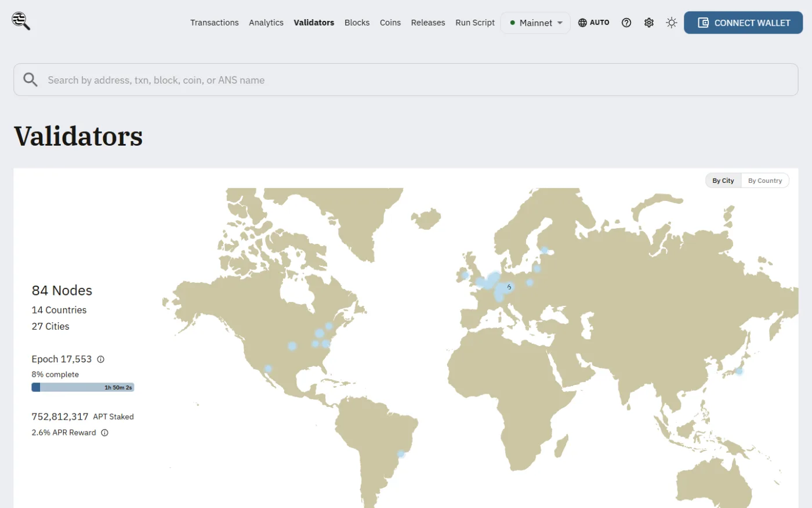Expand the Mainnet network dropdown
This screenshot has width=812, height=508.
click(535, 23)
